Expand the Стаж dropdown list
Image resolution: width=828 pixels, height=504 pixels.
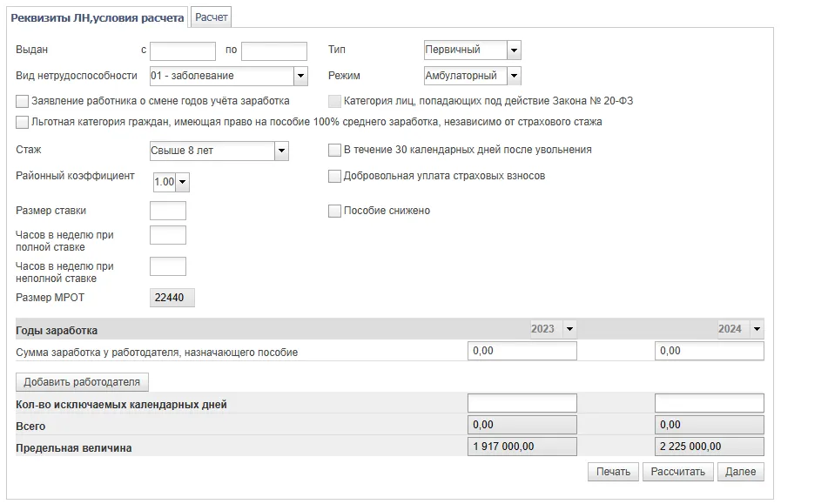tap(281, 151)
